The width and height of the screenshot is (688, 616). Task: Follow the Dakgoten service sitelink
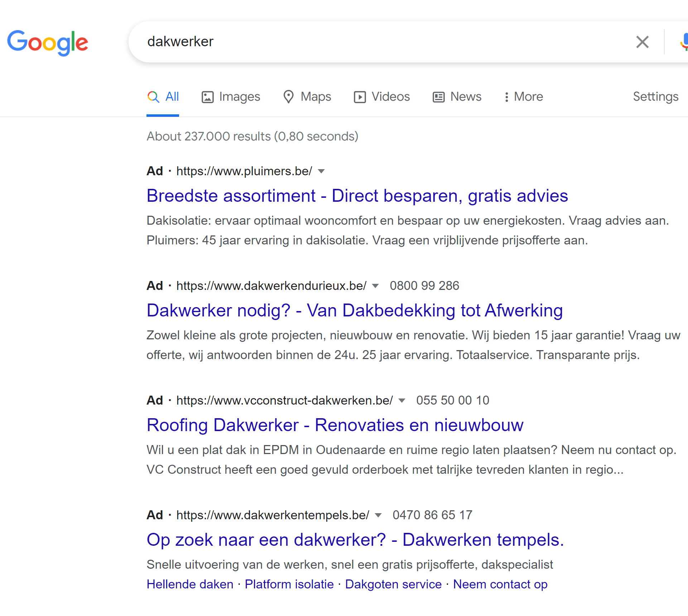tap(394, 584)
